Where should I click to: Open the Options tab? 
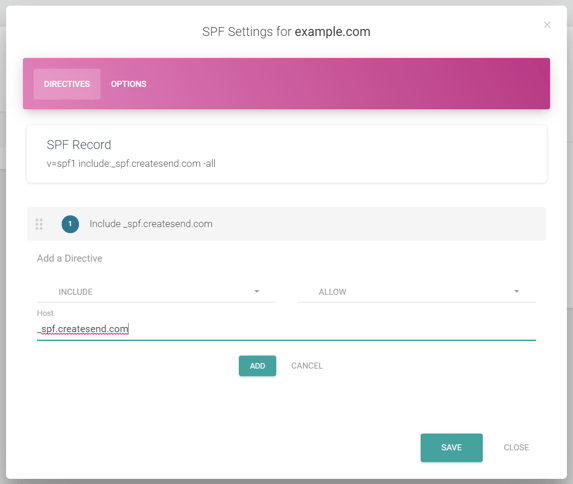click(x=129, y=84)
